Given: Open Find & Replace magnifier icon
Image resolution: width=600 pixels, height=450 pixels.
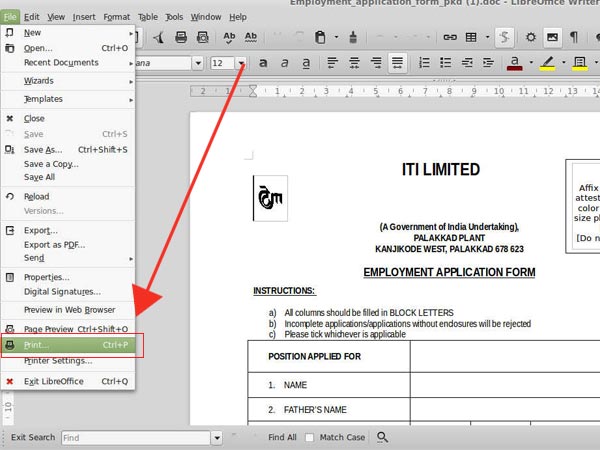Looking at the screenshot, I should point(382,437).
